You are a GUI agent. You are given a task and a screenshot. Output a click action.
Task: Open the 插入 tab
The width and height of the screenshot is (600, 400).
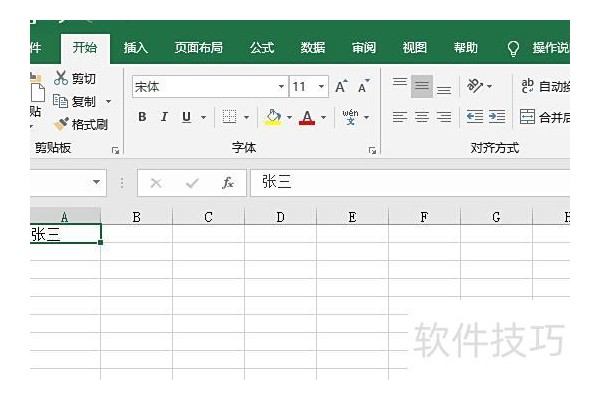(x=135, y=48)
